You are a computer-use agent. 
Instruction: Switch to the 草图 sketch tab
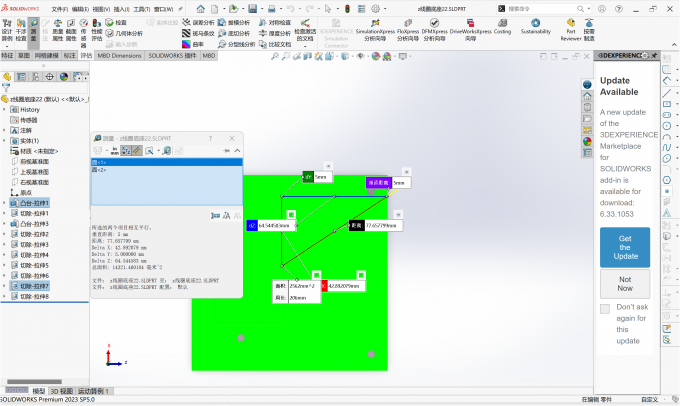(24, 56)
